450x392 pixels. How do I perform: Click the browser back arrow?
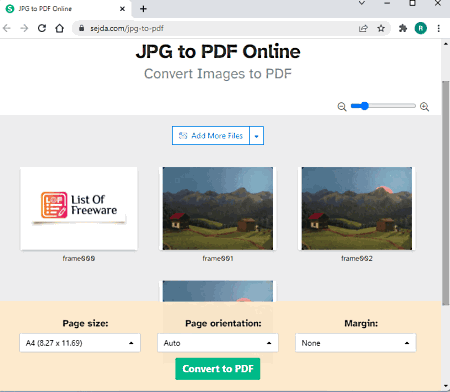tap(7, 28)
